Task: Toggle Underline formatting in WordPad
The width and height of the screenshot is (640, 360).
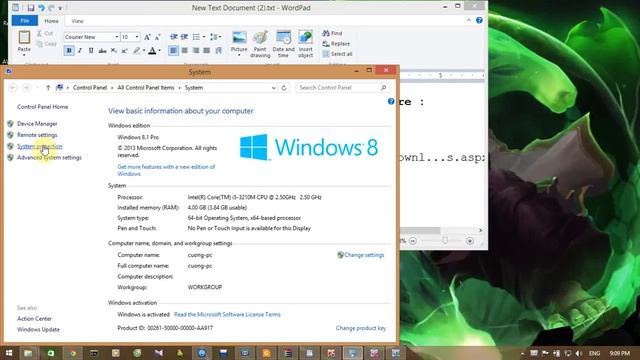Action: pyautogui.click(x=91, y=51)
